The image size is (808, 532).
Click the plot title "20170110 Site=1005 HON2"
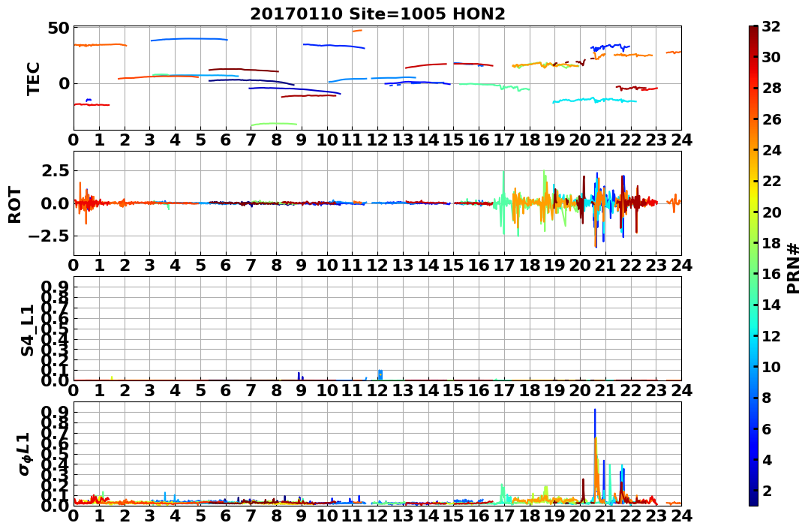pyautogui.click(x=377, y=14)
